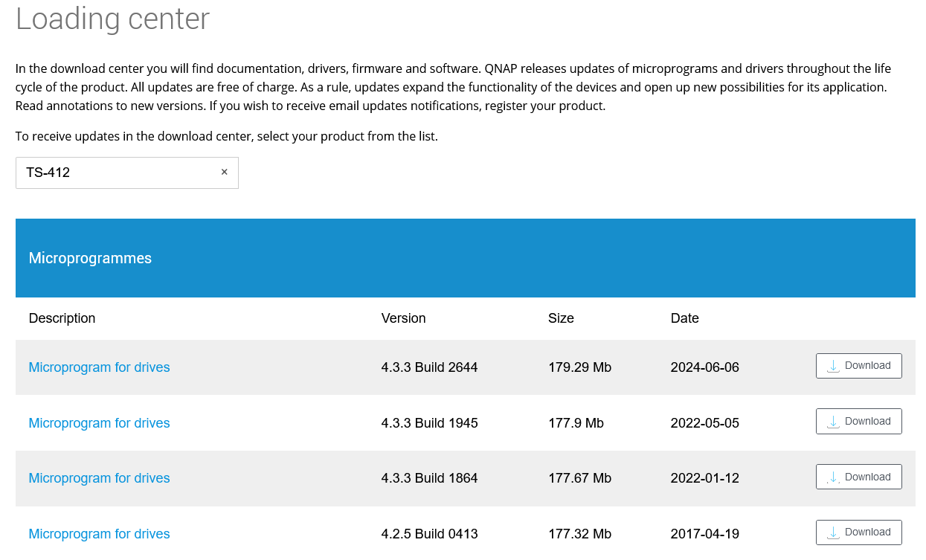Clear the TS-412 product selection
Image resolution: width=926 pixels, height=560 pixels.
224,173
